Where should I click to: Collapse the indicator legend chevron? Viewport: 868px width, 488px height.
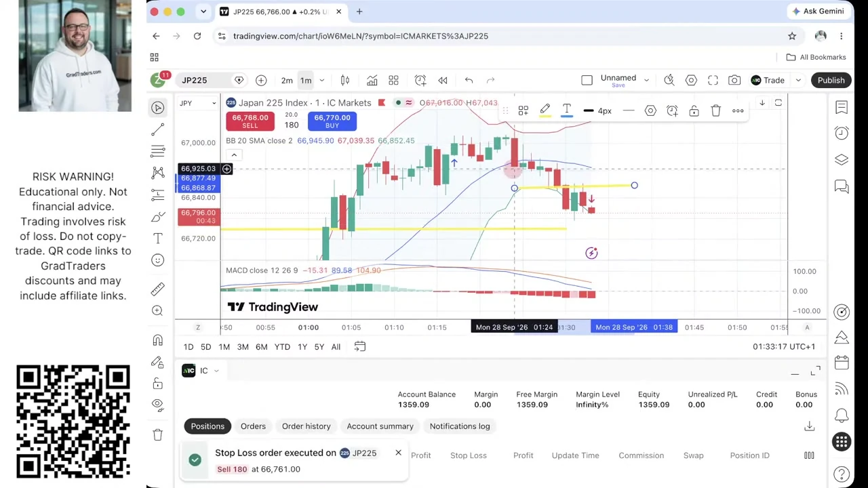[234, 155]
